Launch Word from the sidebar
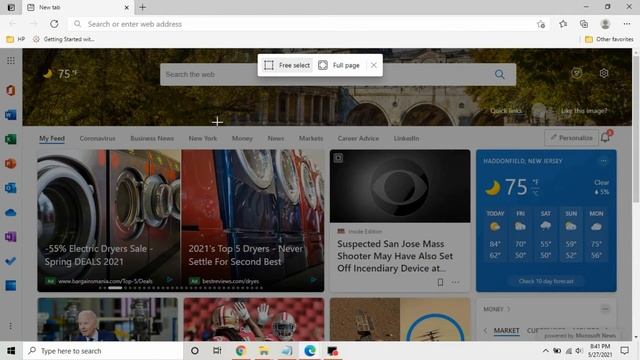Screen dimensions: 640x360 (x=11, y=115)
